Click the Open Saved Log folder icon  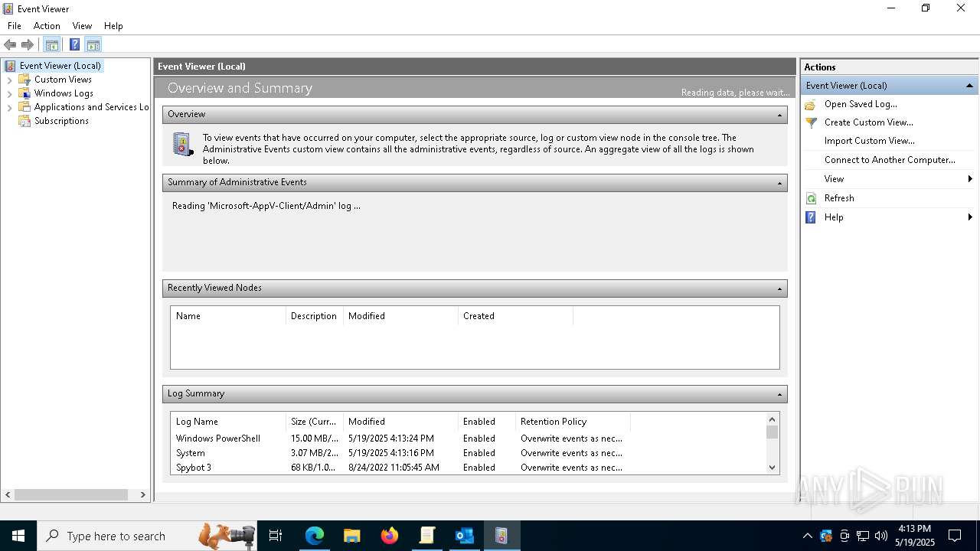811,104
